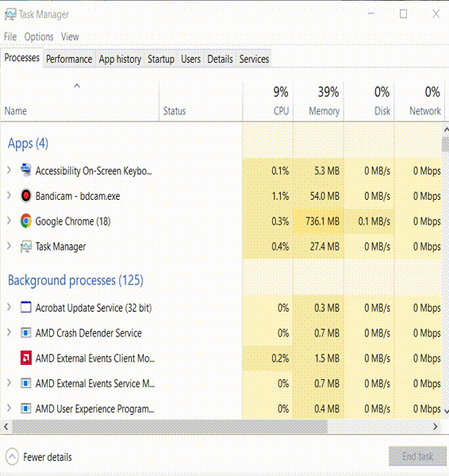Click the AMD Crash Defender Service icon
This screenshot has width=449, height=476.
point(26,332)
